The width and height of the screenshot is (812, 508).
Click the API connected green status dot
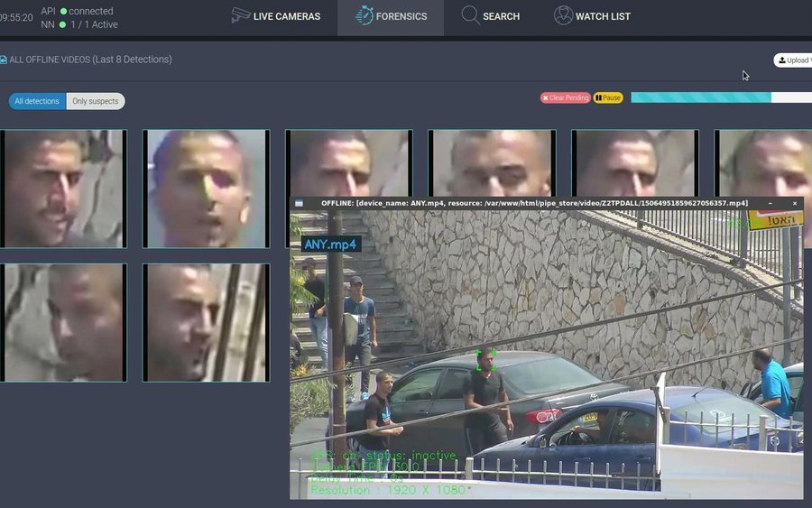point(63,11)
